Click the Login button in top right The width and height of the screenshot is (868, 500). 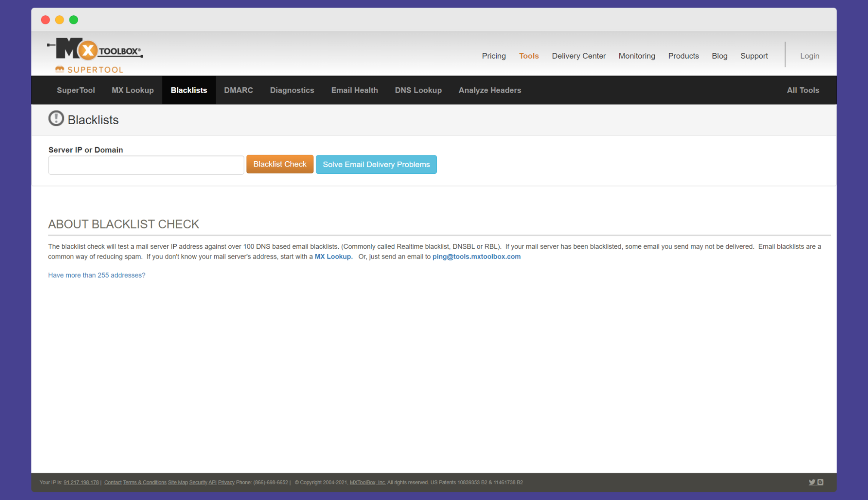pos(809,56)
